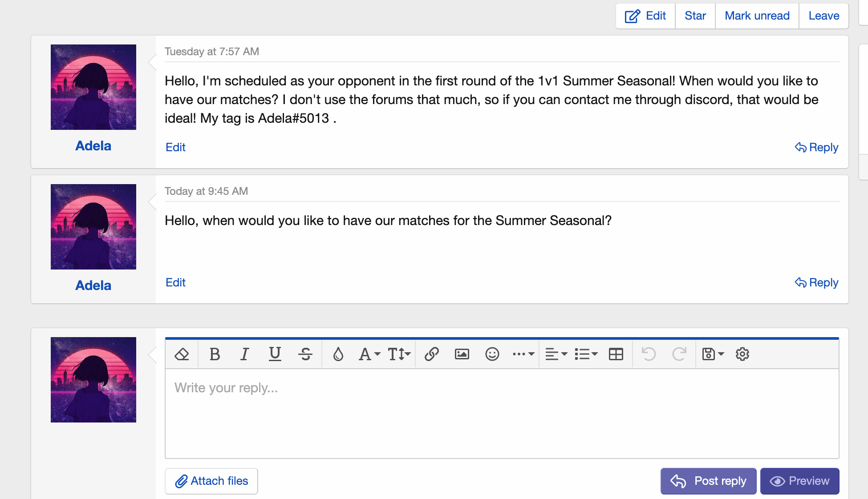Click the insert link icon

pyautogui.click(x=432, y=354)
